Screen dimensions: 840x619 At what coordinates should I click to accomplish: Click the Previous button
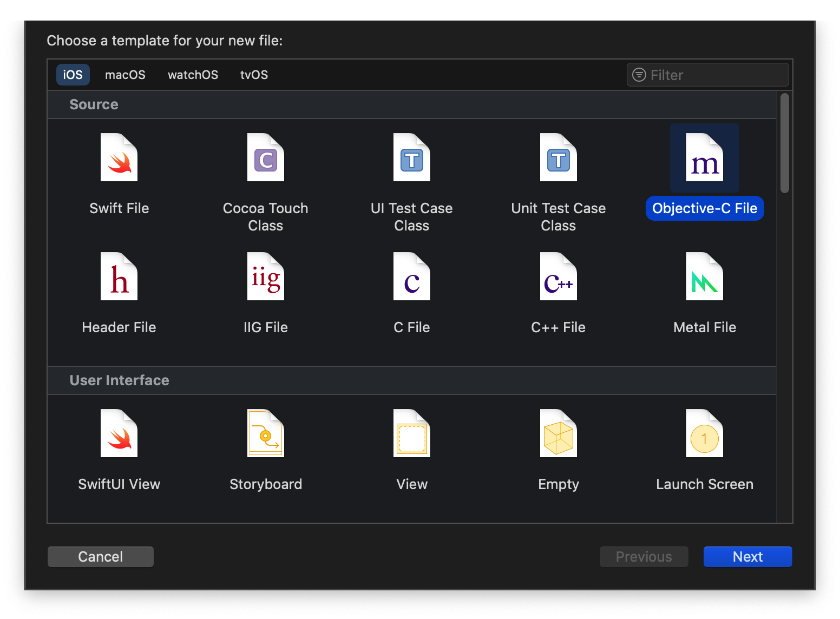coord(644,557)
